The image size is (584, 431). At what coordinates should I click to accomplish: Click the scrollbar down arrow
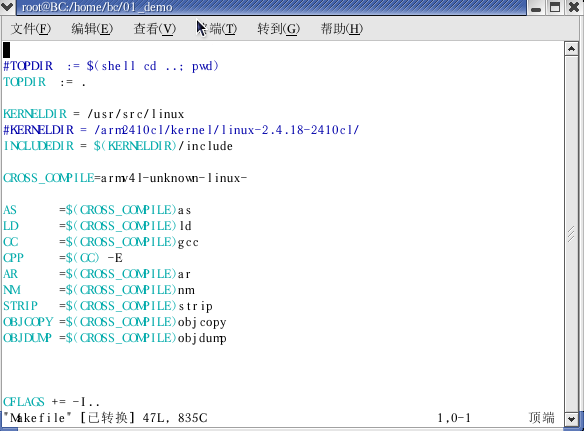[x=571, y=419]
